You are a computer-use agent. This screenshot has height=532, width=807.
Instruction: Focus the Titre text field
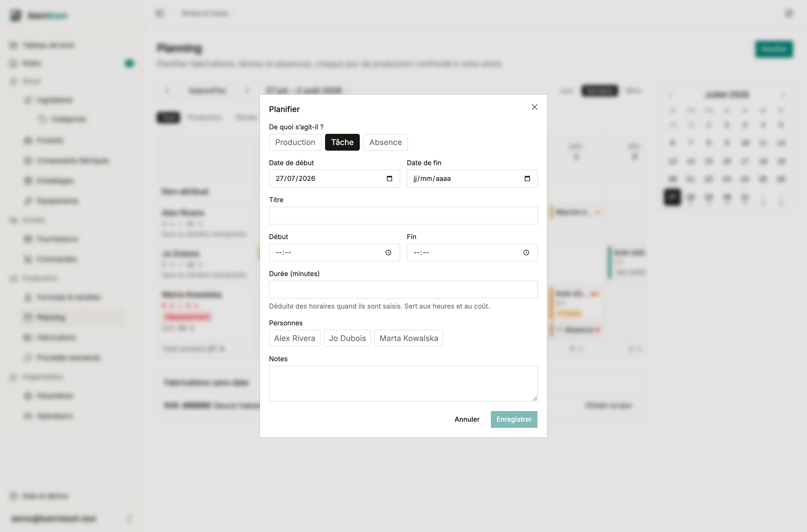click(x=403, y=215)
